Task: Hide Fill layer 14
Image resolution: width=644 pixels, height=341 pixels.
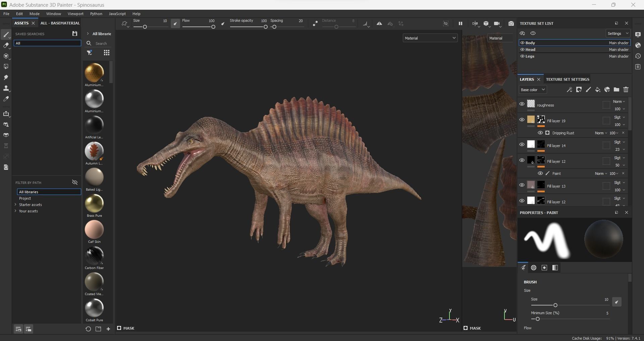Action: (522, 145)
